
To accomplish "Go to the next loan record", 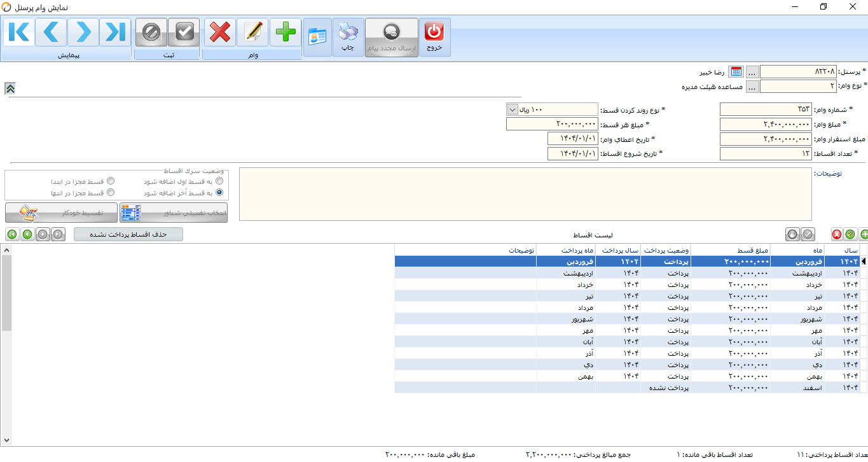I will click(83, 32).
